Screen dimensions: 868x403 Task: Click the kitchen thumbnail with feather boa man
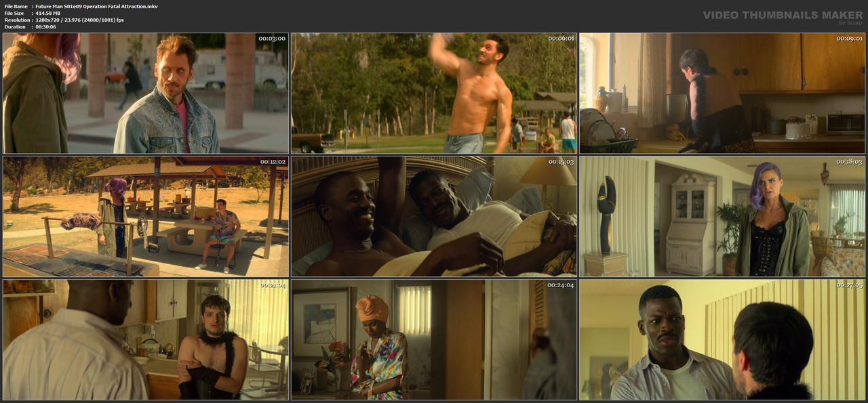point(145,339)
